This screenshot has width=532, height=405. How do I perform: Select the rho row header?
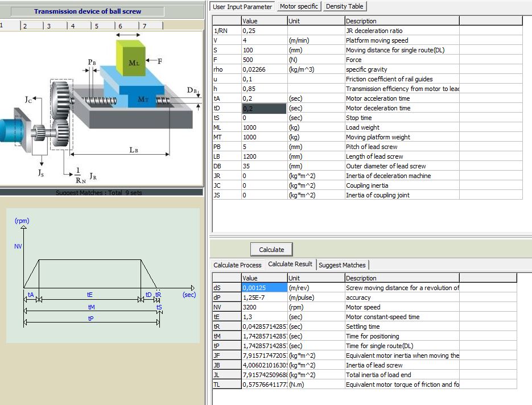(227, 69)
